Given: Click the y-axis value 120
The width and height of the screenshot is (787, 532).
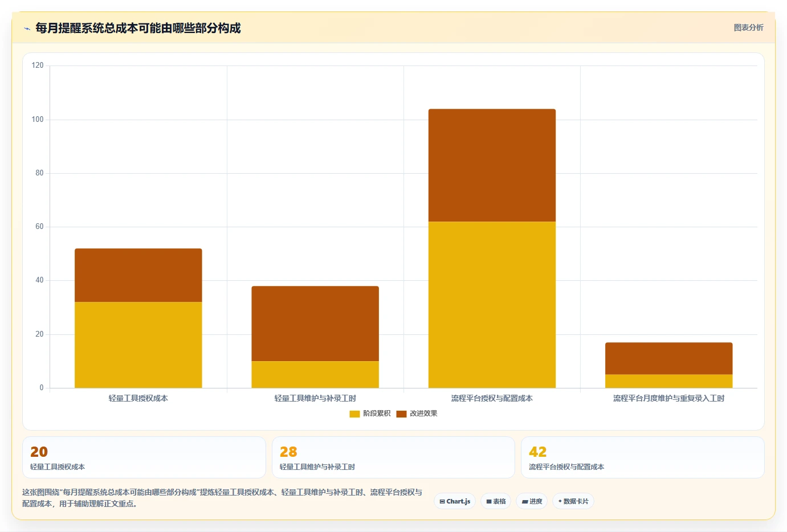Looking at the screenshot, I should (38, 66).
